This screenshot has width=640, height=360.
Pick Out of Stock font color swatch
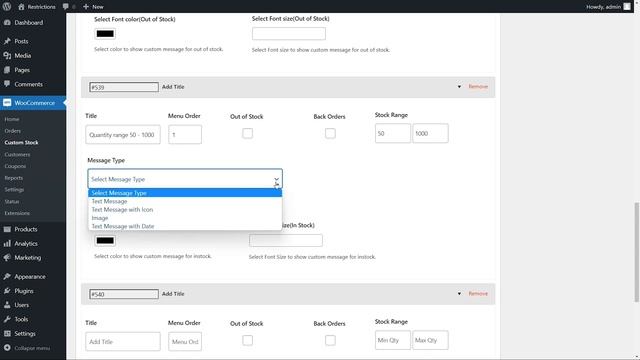tap(105, 34)
